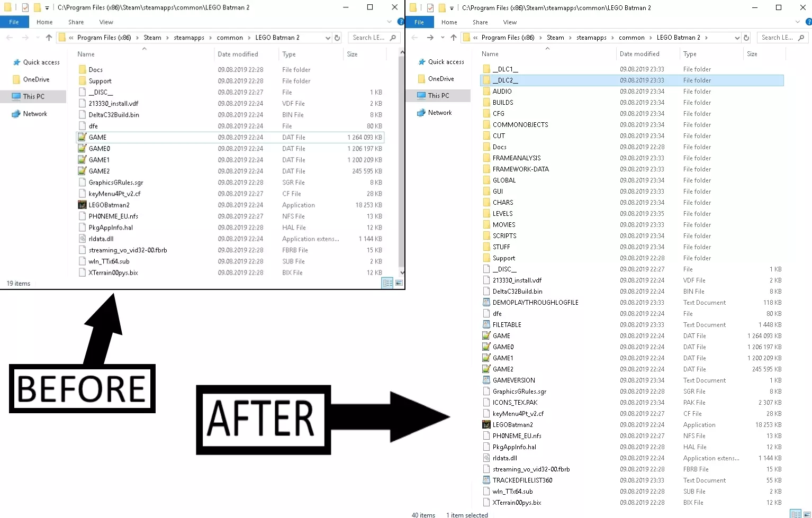Click GAMEVERSION text document icon in right window
This screenshot has width=812, height=518.
(486, 380)
